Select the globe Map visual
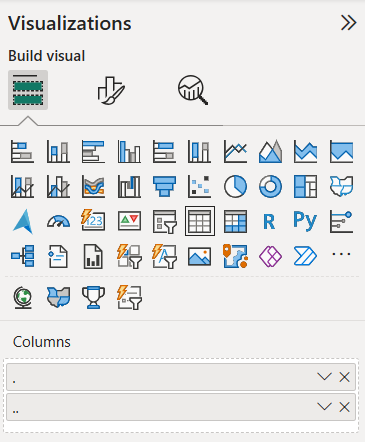 click(22, 298)
